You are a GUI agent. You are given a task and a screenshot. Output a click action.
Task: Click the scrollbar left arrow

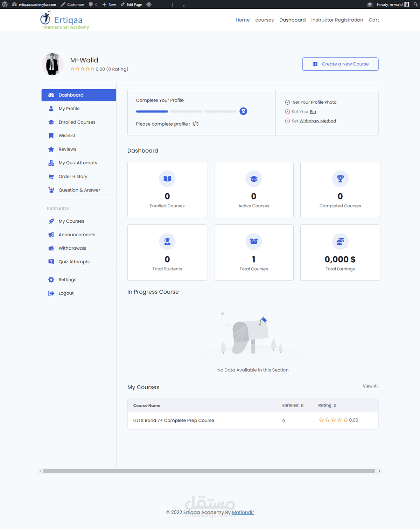tap(41, 471)
